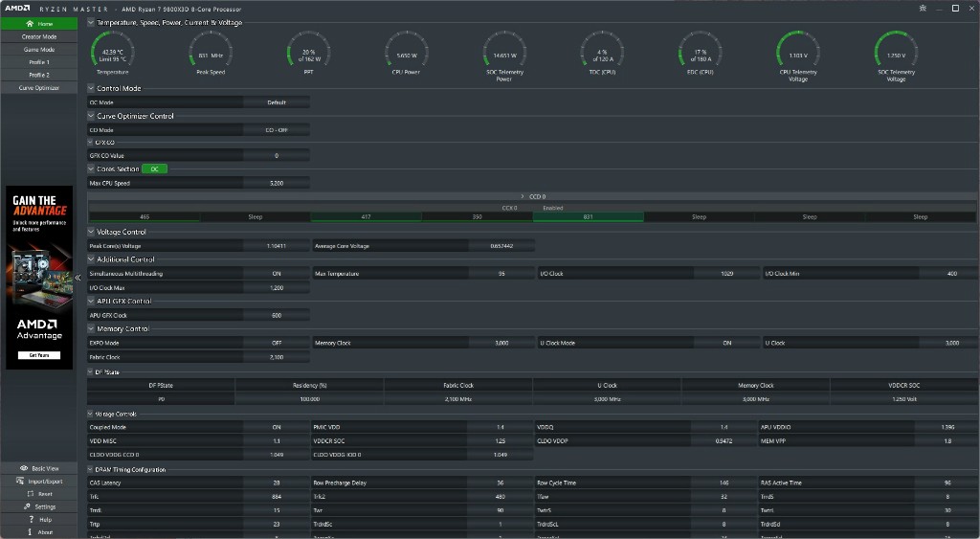This screenshot has width=980, height=539.
Task: Open the About info icon
Action: pyautogui.click(x=31, y=531)
